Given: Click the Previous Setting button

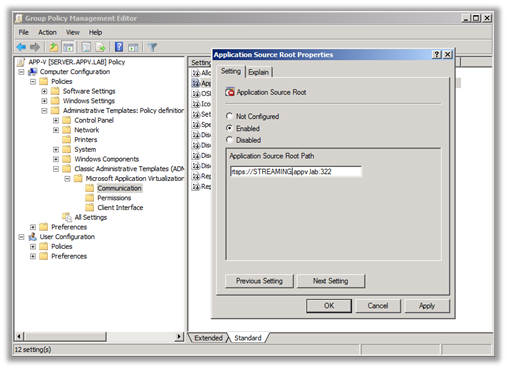Looking at the screenshot, I should (x=259, y=281).
